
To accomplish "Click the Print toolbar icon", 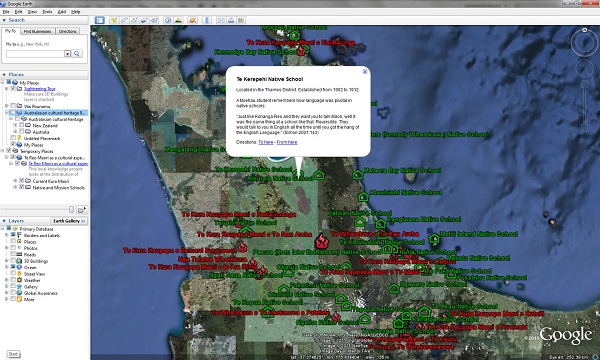I will pyautogui.click(x=231, y=20).
